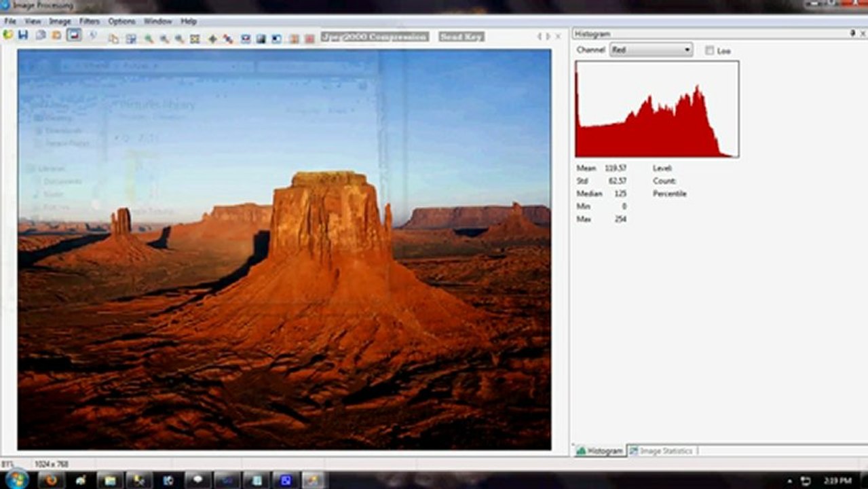Click the Level label in Histogram
The image size is (868, 489).
point(662,168)
